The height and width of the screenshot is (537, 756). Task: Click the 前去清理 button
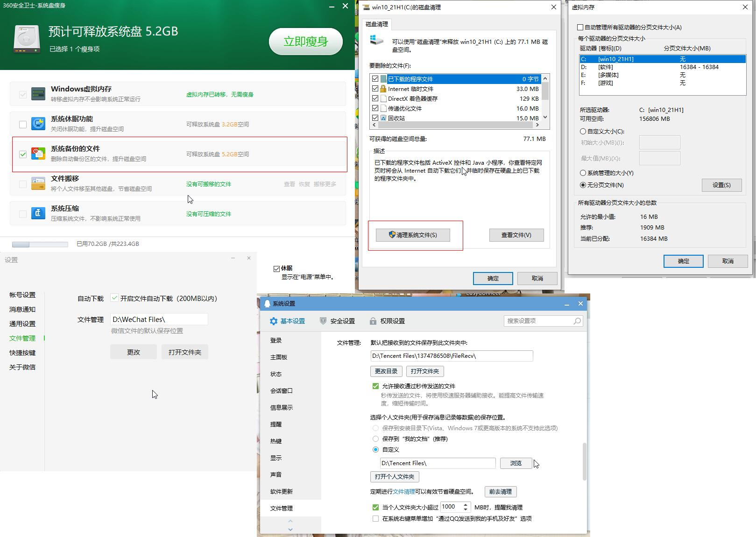click(x=501, y=491)
